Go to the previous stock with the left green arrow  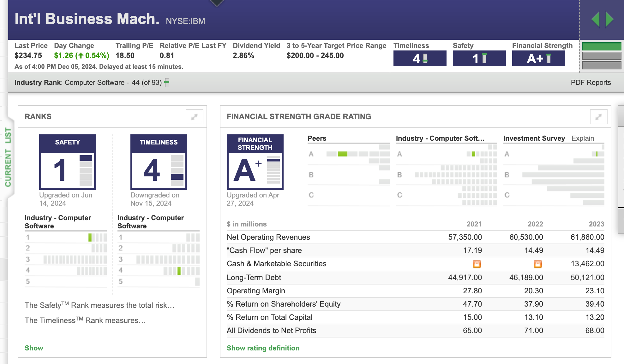tap(596, 20)
